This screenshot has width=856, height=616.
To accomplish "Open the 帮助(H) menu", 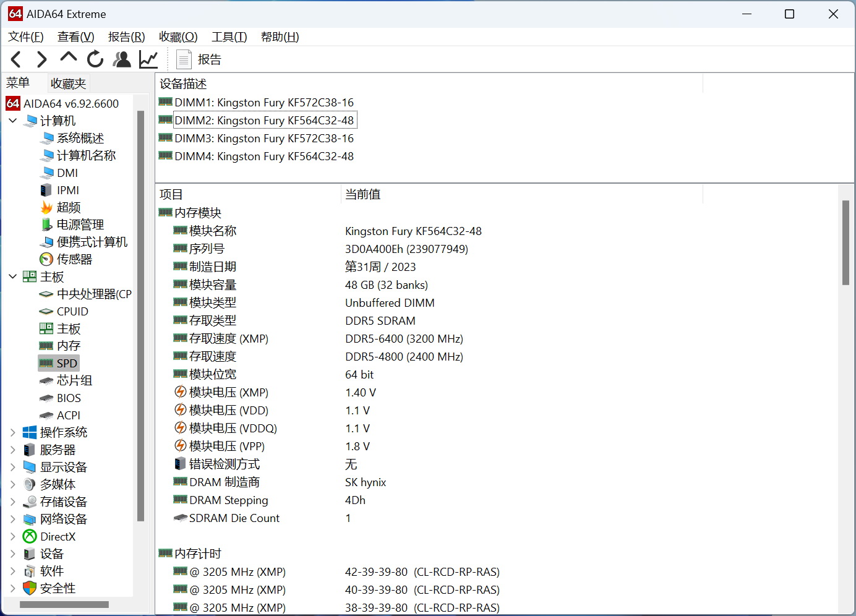I will click(280, 37).
